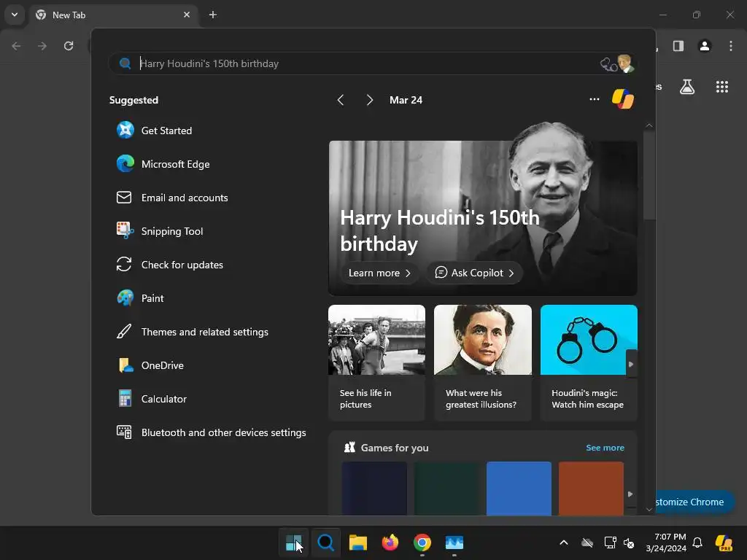
Task: Open Chrome Labs flask icon
Action: click(687, 87)
